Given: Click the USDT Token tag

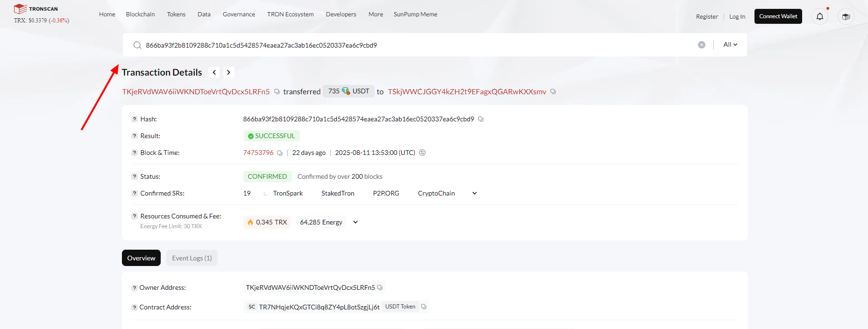Looking at the screenshot, I should (400, 307).
